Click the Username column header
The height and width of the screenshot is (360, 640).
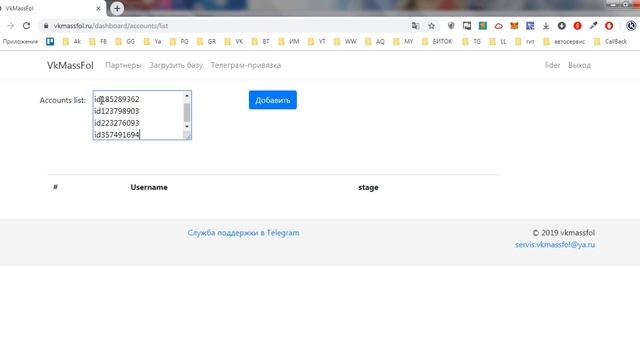[x=149, y=187]
